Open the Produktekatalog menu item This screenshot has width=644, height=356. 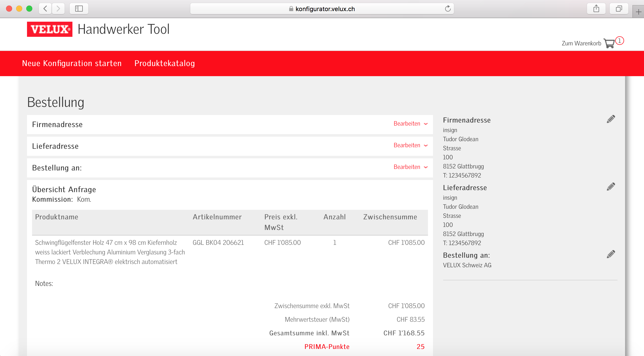[165, 63]
